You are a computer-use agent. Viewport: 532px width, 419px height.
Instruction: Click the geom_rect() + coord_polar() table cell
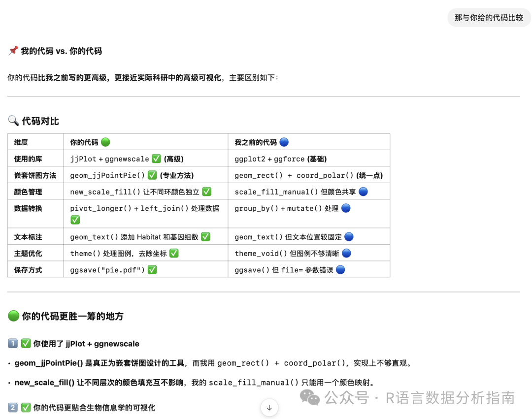(x=309, y=176)
